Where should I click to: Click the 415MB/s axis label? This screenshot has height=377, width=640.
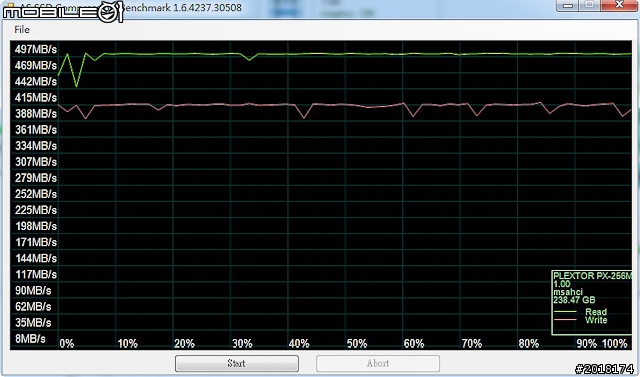(x=36, y=98)
